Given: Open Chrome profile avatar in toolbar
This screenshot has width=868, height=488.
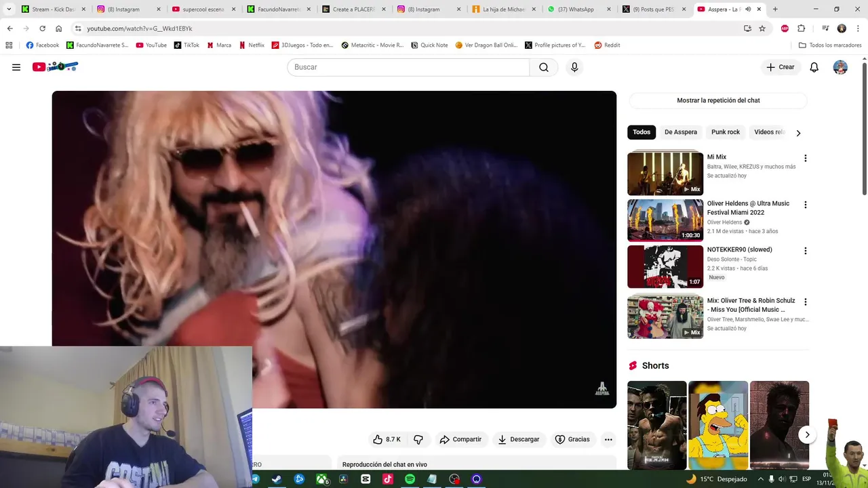Looking at the screenshot, I should point(842,28).
